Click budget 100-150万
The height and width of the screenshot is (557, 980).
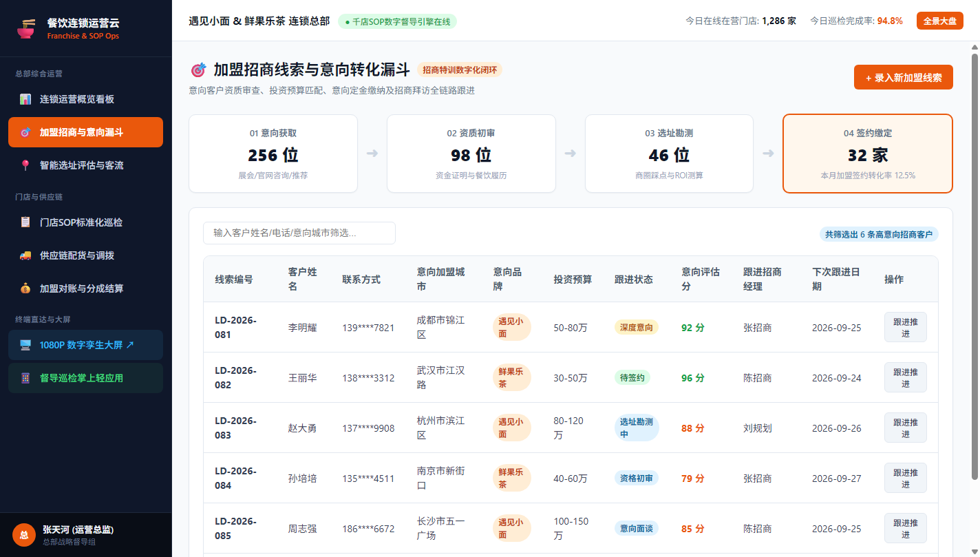(571, 528)
